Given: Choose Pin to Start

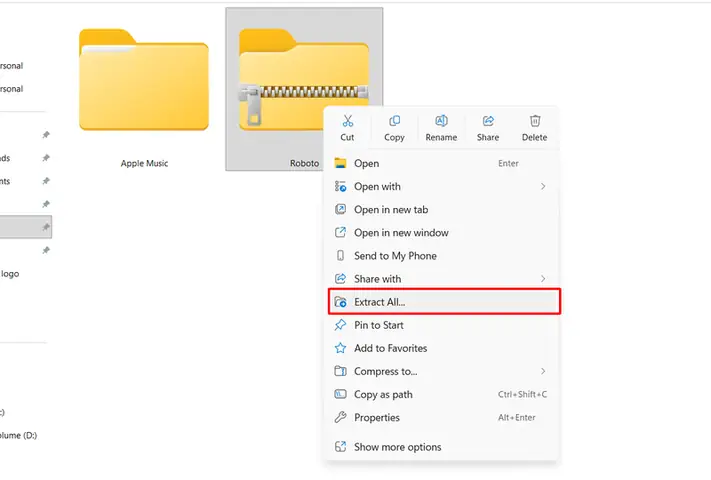Looking at the screenshot, I should 443,325.
